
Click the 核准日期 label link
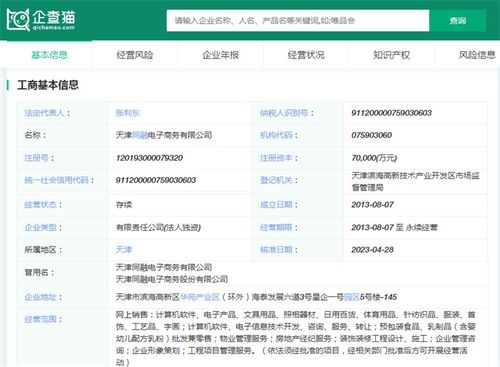point(276,249)
